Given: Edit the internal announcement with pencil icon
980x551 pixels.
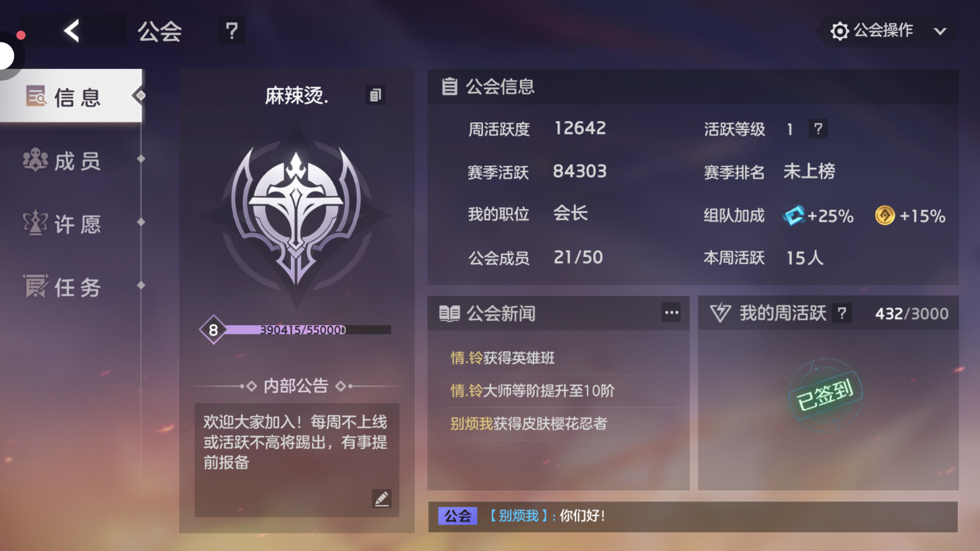Looking at the screenshot, I should (381, 498).
